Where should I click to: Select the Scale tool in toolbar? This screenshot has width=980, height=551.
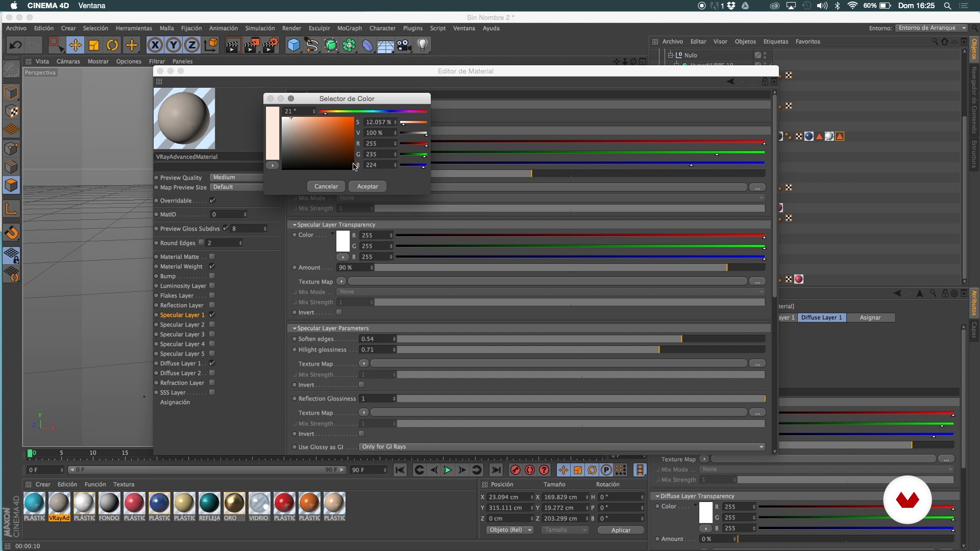click(x=94, y=45)
